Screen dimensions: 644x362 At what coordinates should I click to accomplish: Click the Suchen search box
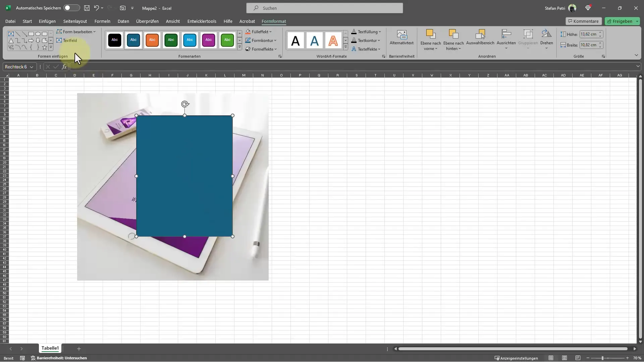pyautogui.click(x=324, y=8)
